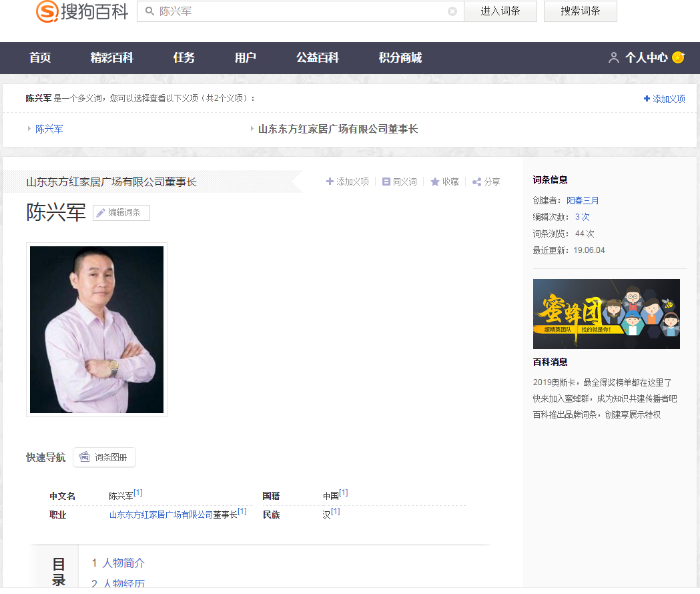This screenshot has width=700, height=594.
Task: Open creator profile 阳春三月
Action: click(x=583, y=200)
